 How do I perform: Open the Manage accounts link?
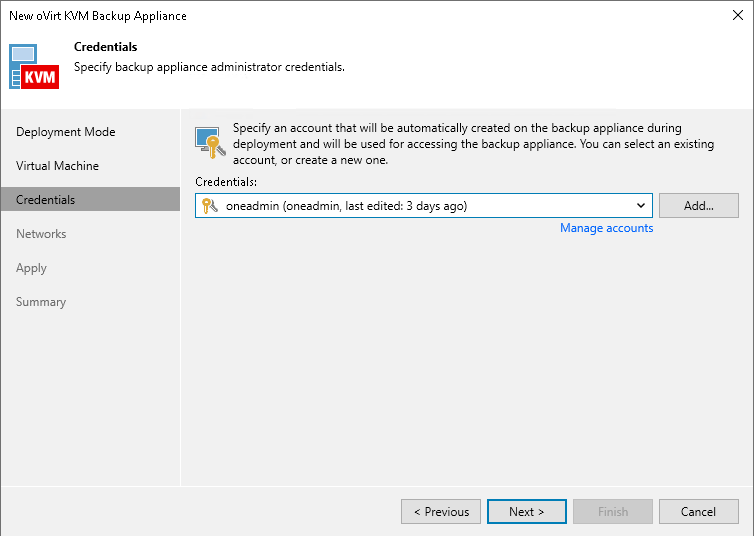pos(606,228)
